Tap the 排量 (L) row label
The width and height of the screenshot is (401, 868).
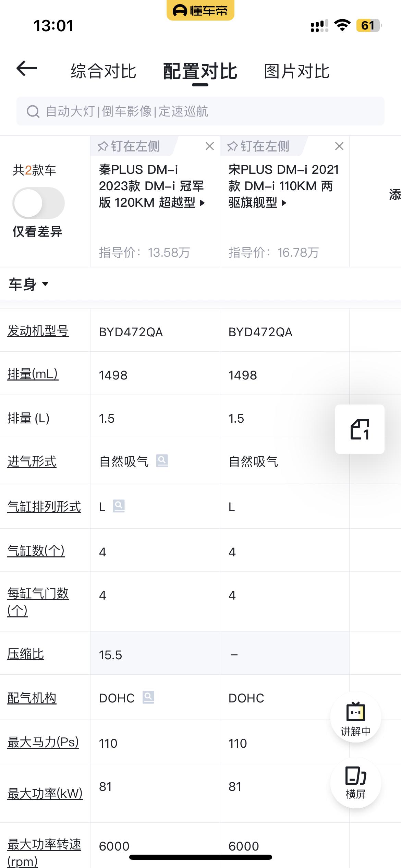click(28, 418)
